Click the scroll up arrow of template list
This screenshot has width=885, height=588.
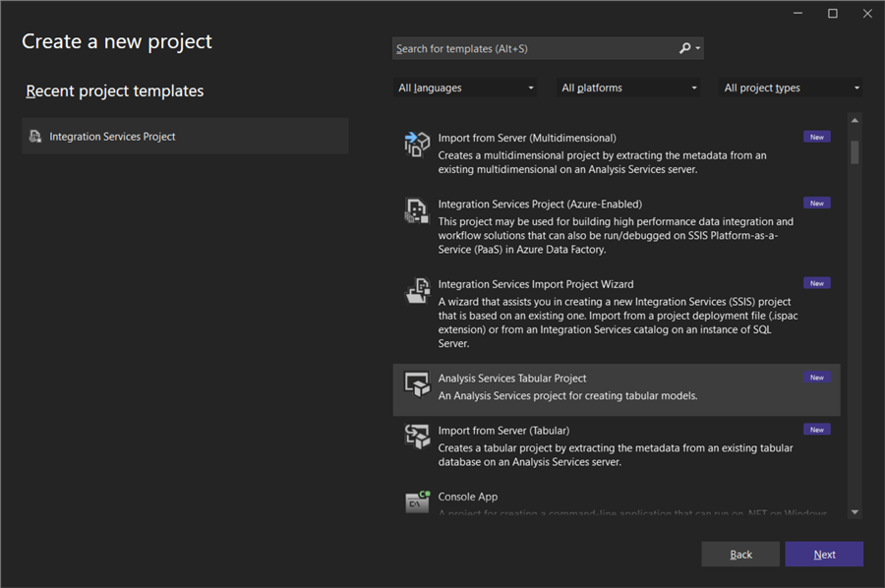855,120
